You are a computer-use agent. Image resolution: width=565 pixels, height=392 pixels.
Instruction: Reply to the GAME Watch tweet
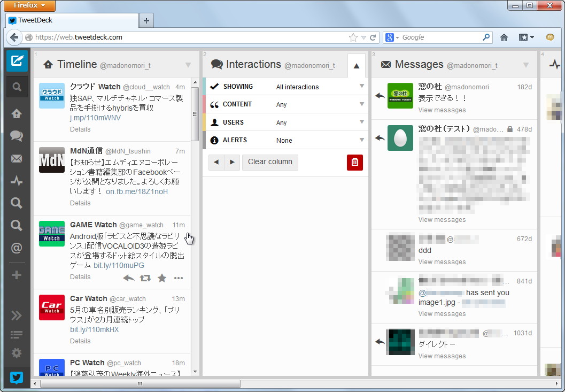[x=128, y=278]
